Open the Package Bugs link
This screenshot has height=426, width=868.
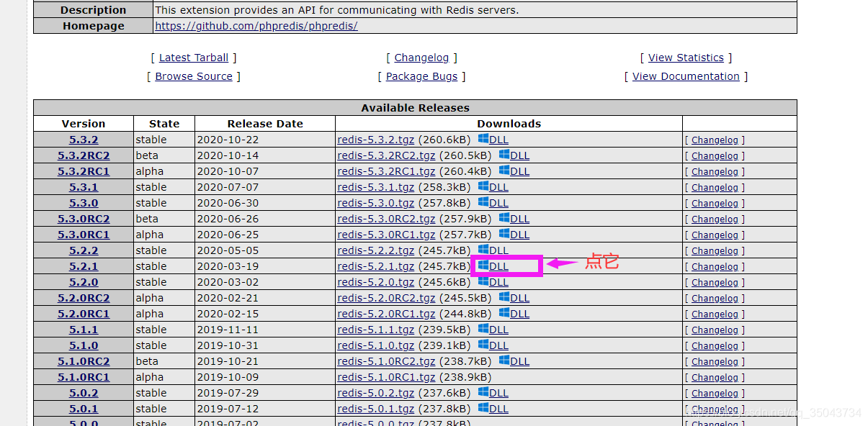click(x=421, y=76)
